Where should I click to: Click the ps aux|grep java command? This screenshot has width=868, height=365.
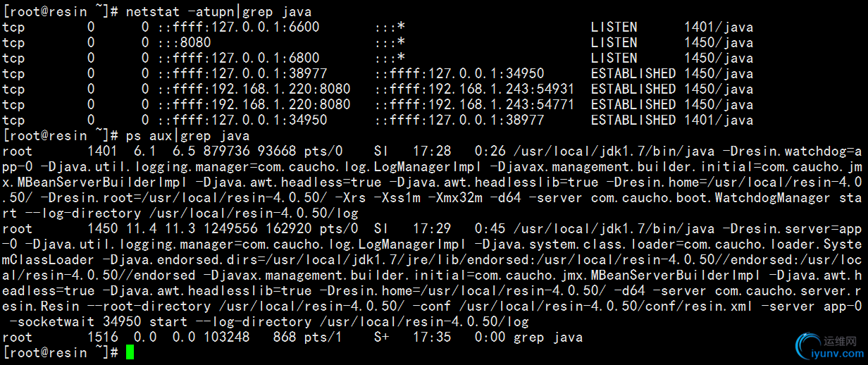click(187, 136)
